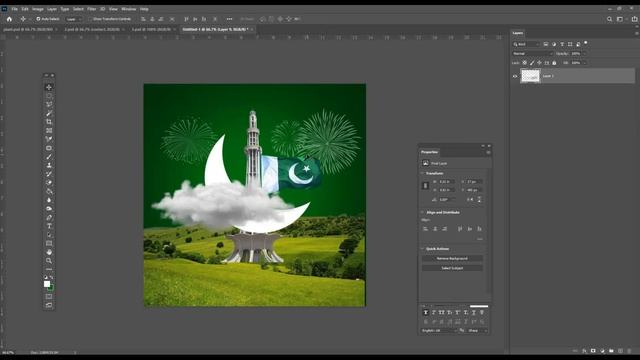Select the Clone Stamp tool

pos(49,165)
